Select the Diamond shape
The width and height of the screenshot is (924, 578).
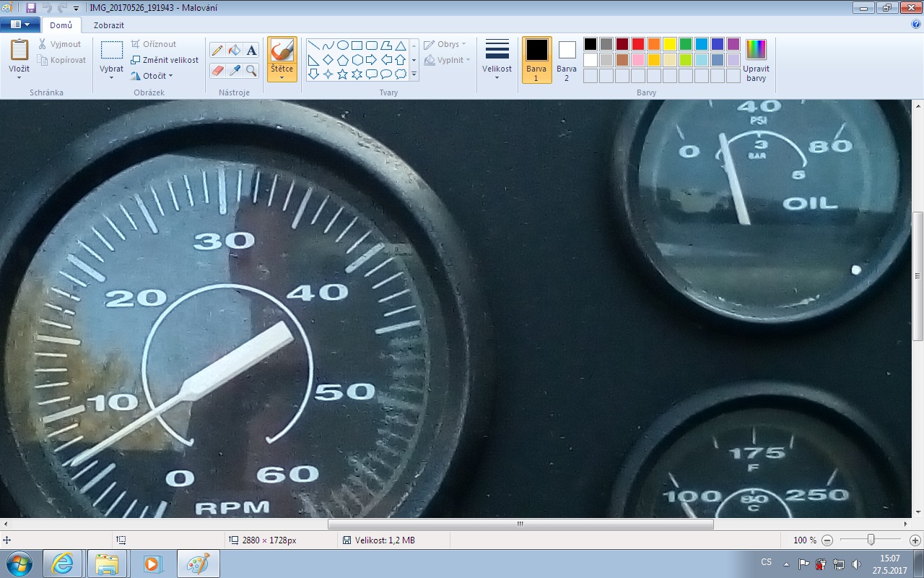[x=328, y=60]
